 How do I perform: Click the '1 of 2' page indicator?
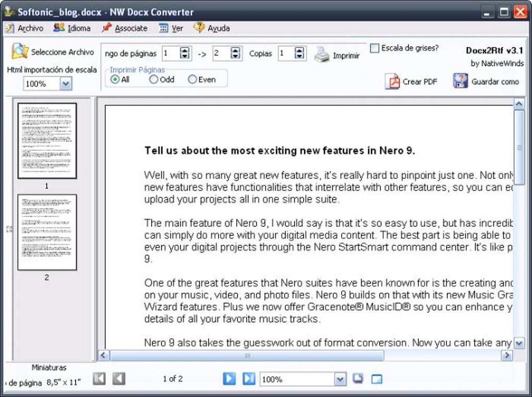173,379
